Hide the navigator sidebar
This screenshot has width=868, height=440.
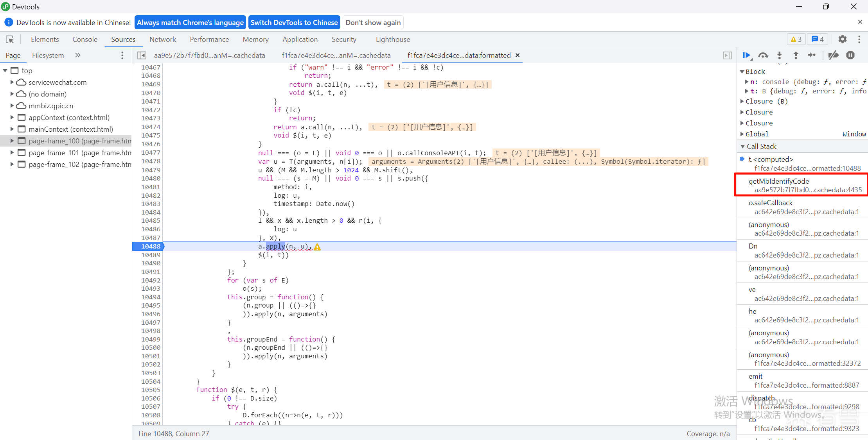pos(142,55)
